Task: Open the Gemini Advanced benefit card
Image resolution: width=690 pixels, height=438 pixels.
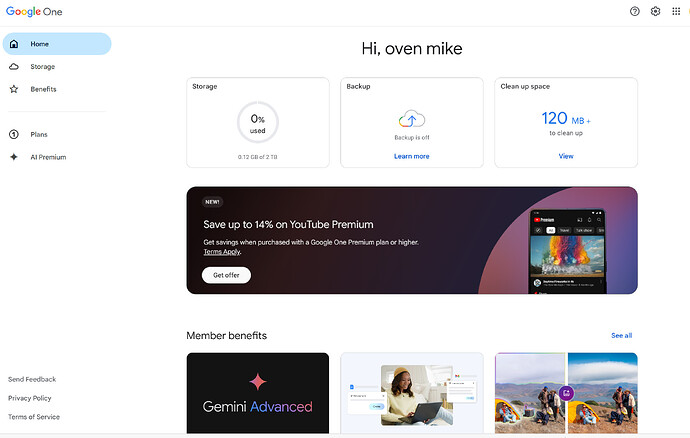Action: tap(258, 393)
